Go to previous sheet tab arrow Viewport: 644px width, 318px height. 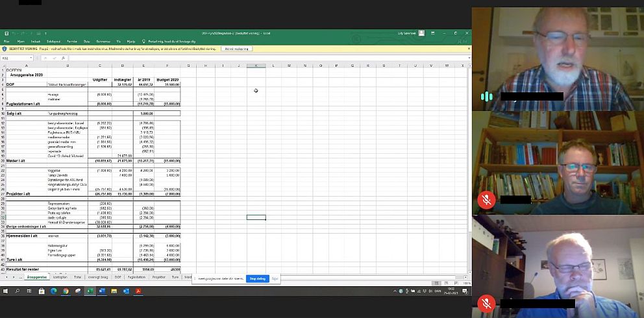tap(6, 277)
